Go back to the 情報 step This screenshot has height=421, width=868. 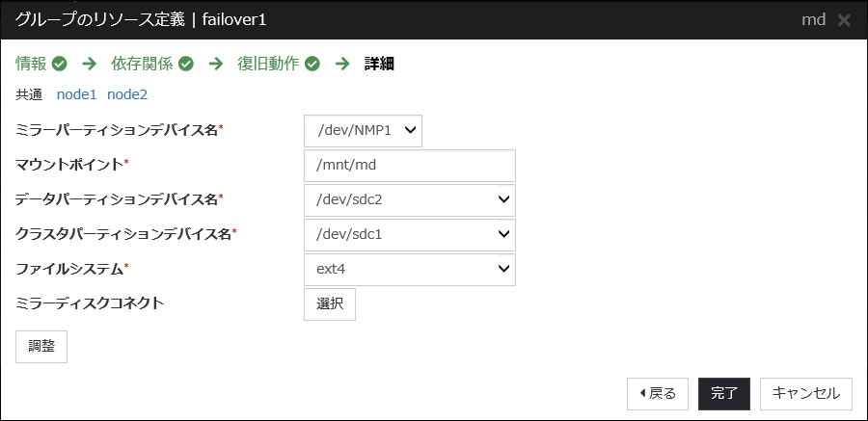(x=31, y=65)
